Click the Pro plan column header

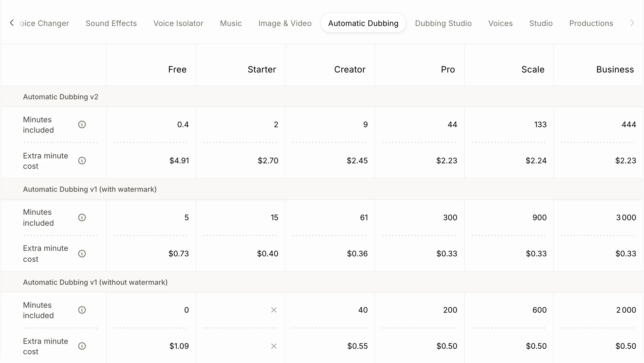448,69
